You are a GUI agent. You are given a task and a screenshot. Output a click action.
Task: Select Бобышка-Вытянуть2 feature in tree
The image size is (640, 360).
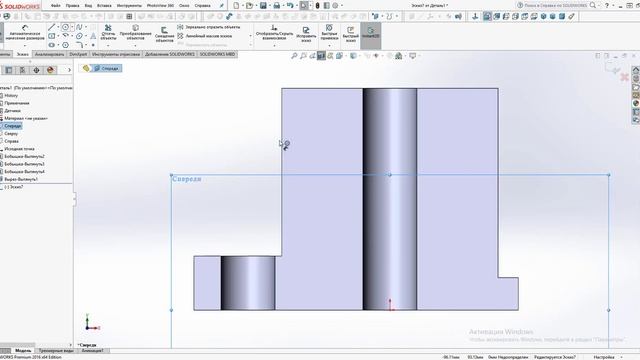click(24, 156)
